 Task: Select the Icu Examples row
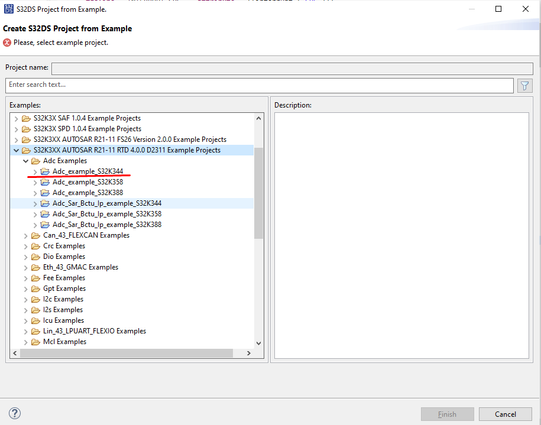(x=63, y=320)
